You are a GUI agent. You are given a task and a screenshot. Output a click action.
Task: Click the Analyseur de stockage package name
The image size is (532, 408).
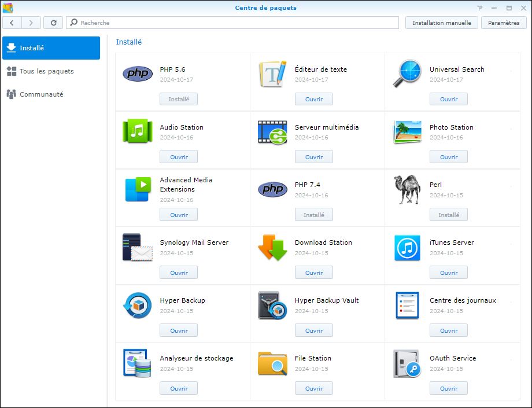197,358
